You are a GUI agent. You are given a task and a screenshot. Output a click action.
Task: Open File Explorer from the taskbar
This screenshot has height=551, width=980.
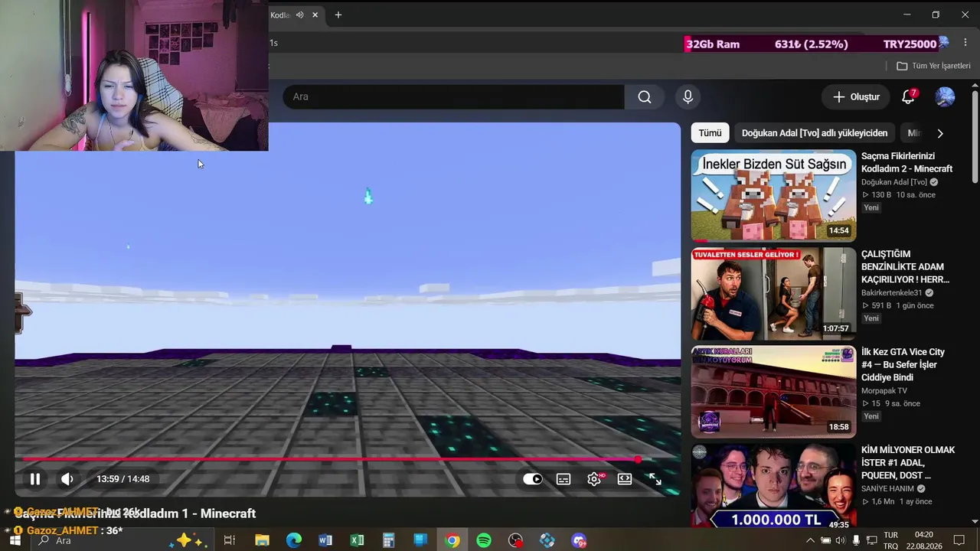(x=262, y=540)
